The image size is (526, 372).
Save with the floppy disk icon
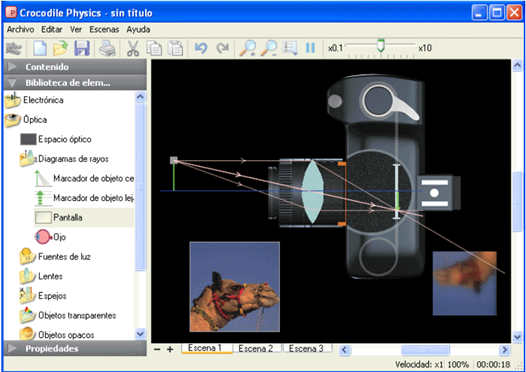pos(82,48)
